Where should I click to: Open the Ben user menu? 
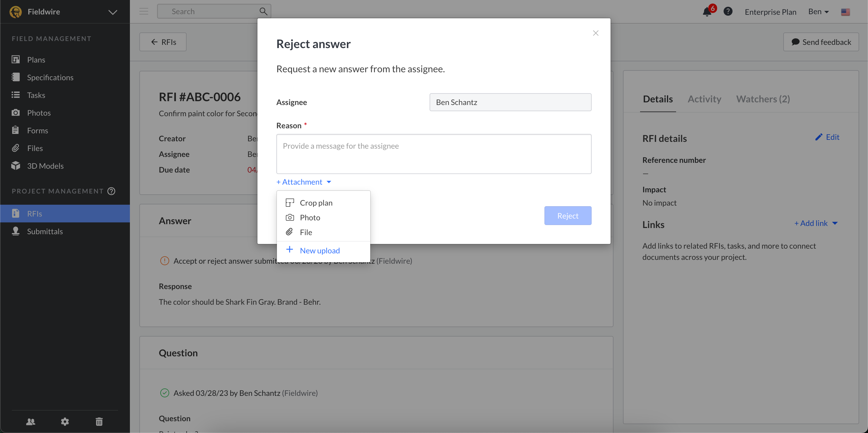point(818,12)
